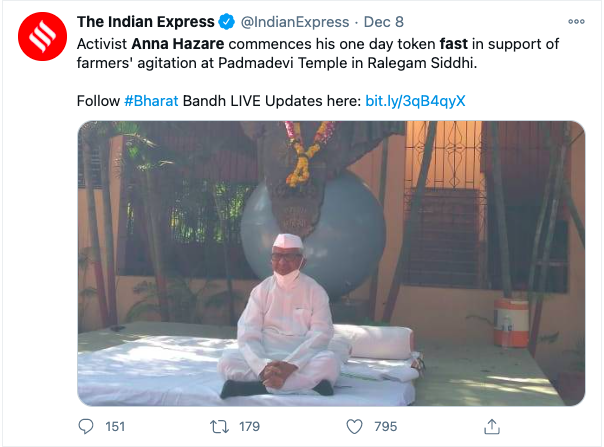Click the blue verified badge

point(227,22)
